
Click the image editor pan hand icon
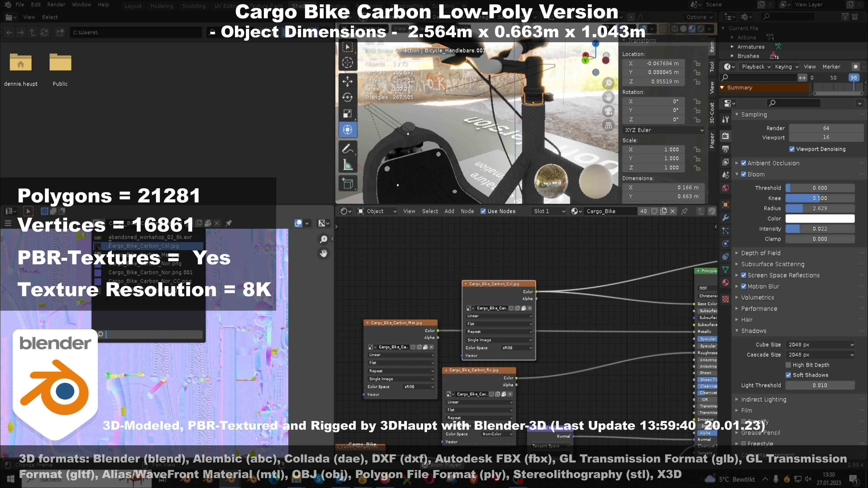[323, 253]
